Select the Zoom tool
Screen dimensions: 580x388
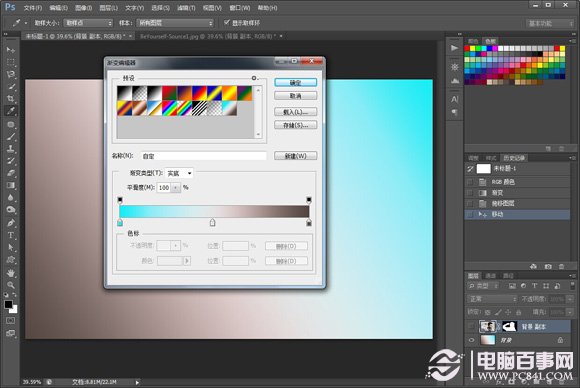(11, 285)
